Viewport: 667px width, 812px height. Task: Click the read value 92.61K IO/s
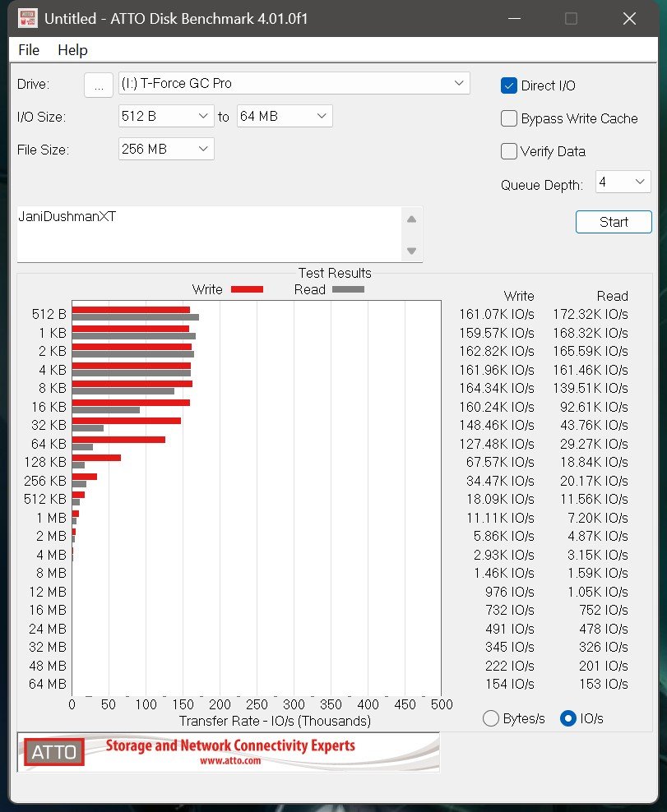[x=594, y=407]
